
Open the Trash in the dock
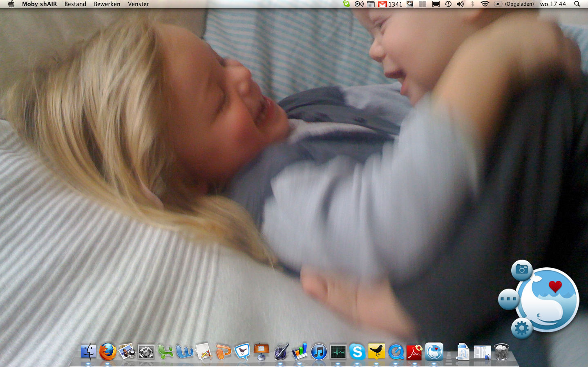point(501,351)
